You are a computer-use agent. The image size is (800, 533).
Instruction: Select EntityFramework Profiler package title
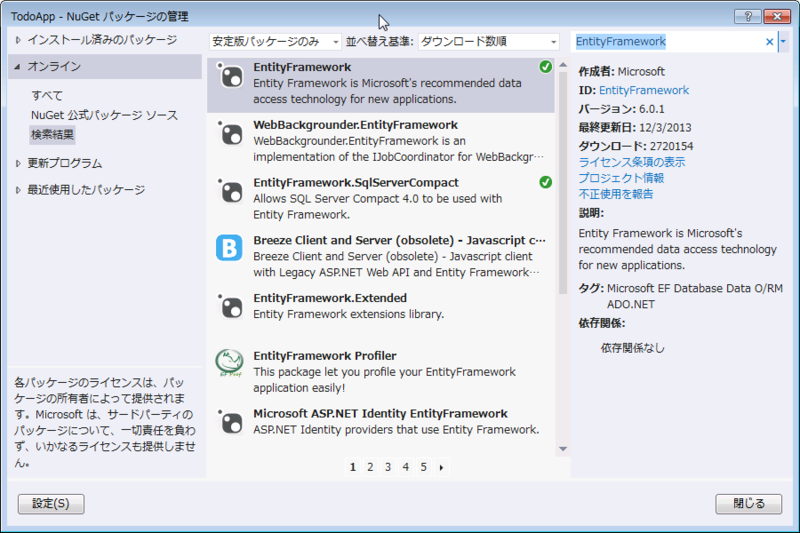[324, 356]
